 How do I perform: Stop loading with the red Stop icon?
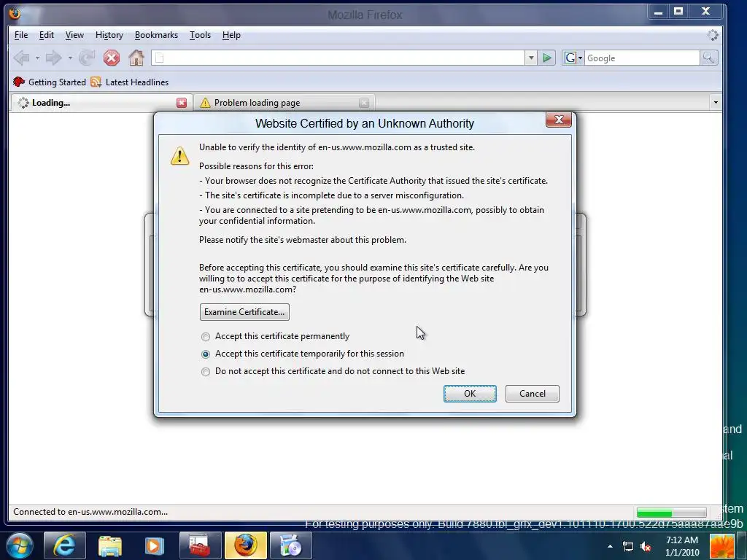(x=112, y=58)
